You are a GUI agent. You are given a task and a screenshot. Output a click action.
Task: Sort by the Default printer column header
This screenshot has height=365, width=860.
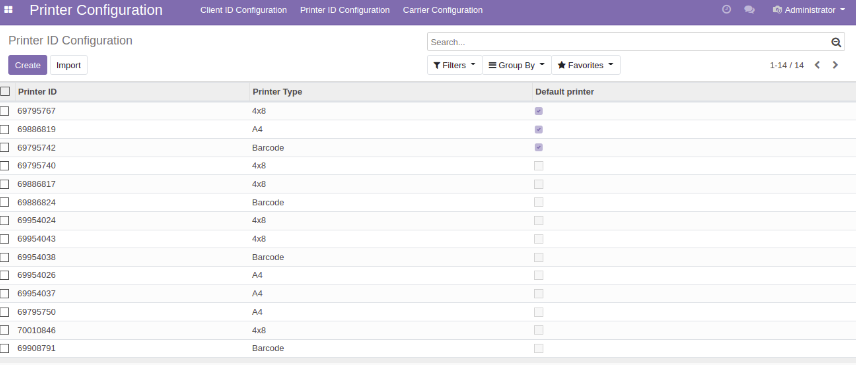564,92
